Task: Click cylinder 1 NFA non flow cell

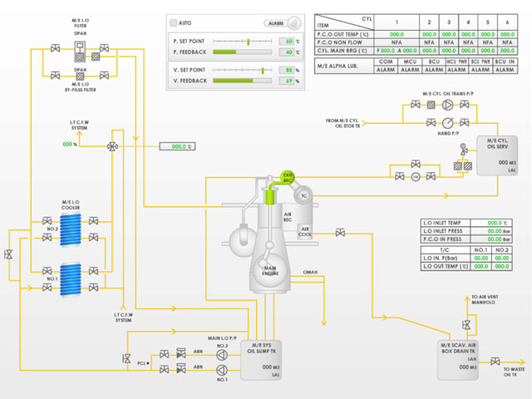Action: (397, 42)
